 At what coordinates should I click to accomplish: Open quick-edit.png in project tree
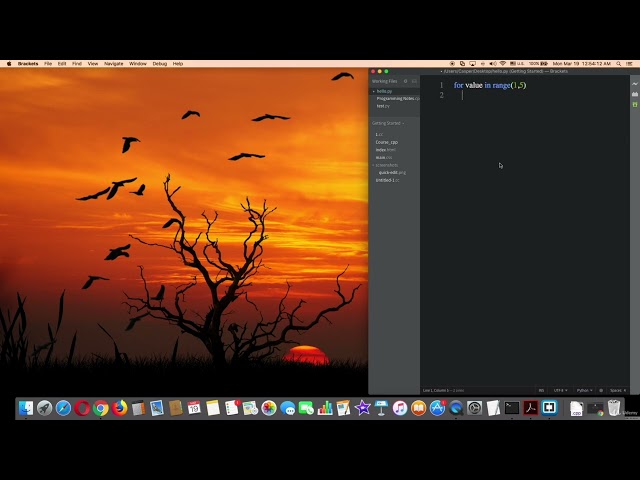(x=392, y=172)
